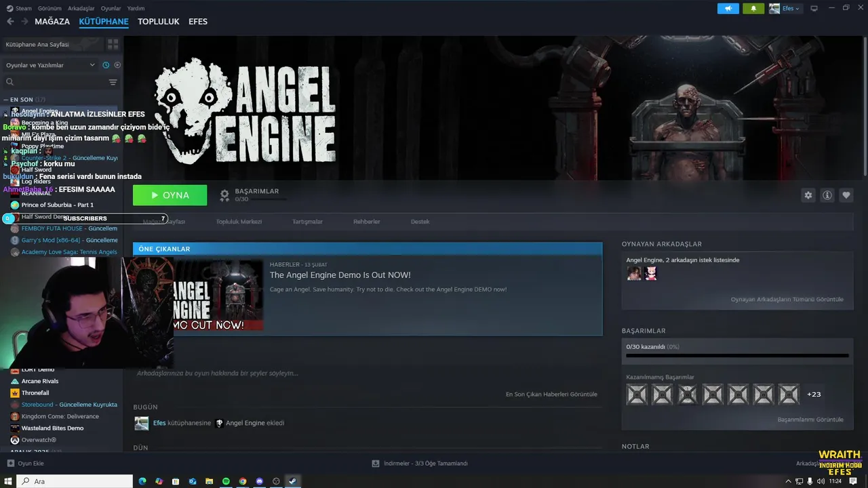Go forward with the right arrow
Screen dimensions: 868x488
[24, 22]
